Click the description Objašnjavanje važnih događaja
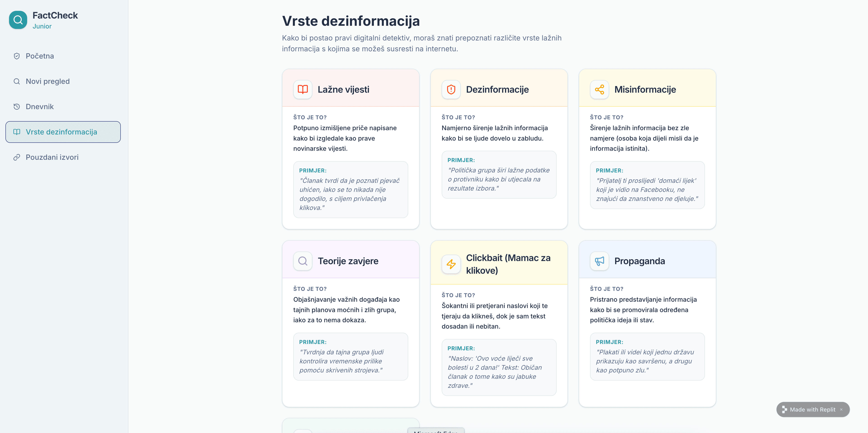This screenshot has height=433, width=868. coord(346,310)
